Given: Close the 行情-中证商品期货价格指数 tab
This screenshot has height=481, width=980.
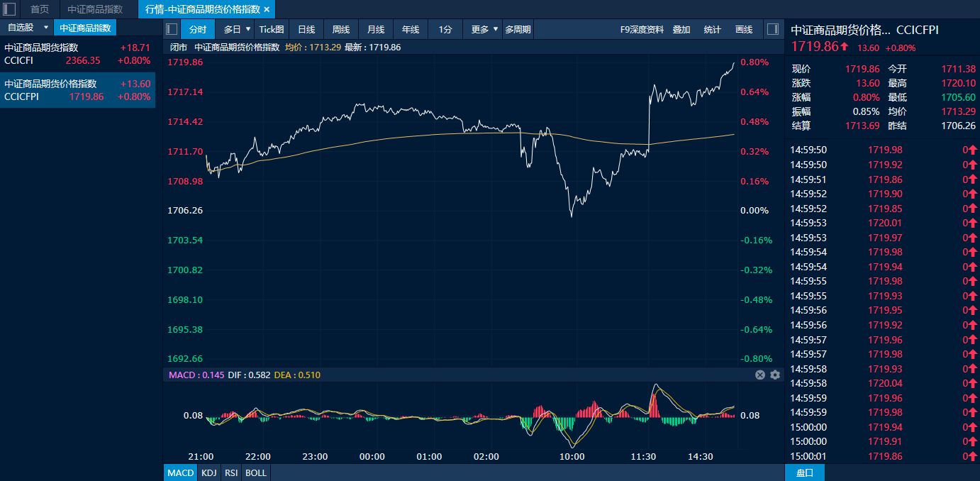Looking at the screenshot, I should click(x=267, y=9).
